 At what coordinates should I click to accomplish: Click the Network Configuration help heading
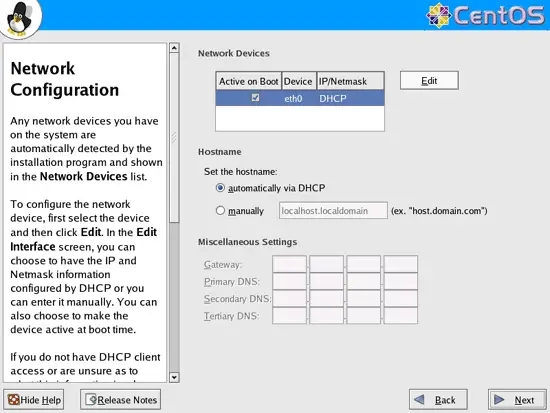coord(65,79)
